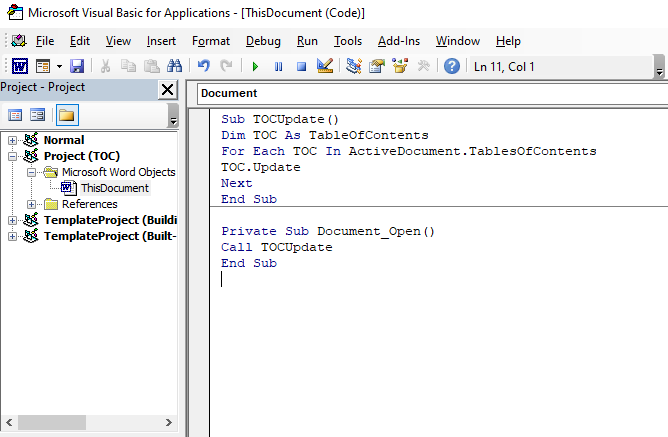The width and height of the screenshot is (668, 437).
Task: Click scroll right arrow in Project pane
Action: pyautogui.click(x=169, y=423)
